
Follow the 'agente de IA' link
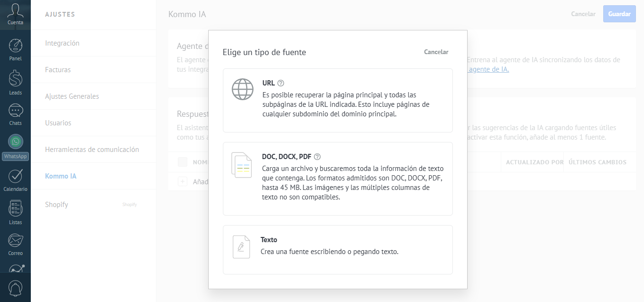click(488, 69)
